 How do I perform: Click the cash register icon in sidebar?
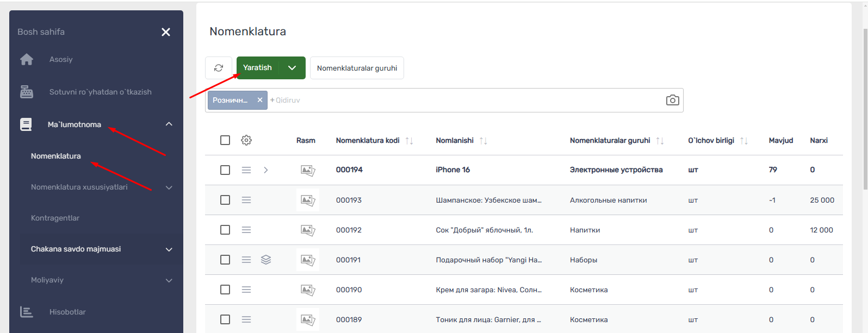coord(27,92)
